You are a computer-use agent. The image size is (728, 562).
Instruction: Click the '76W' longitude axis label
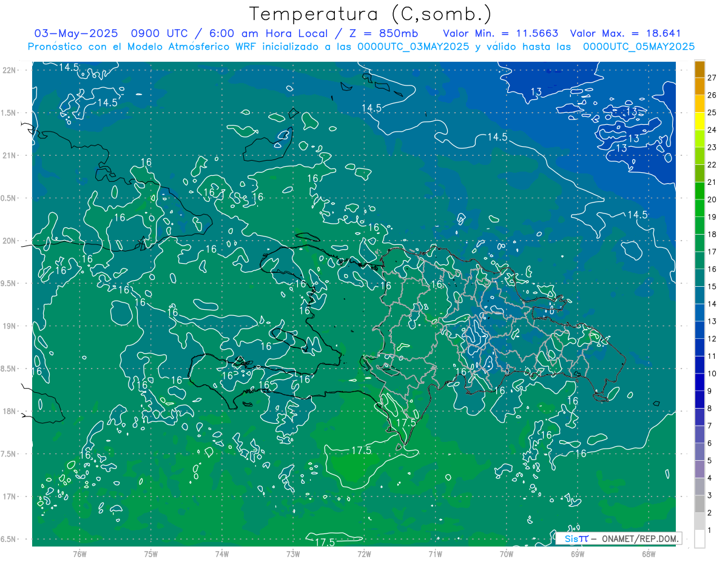pyautogui.click(x=79, y=554)
